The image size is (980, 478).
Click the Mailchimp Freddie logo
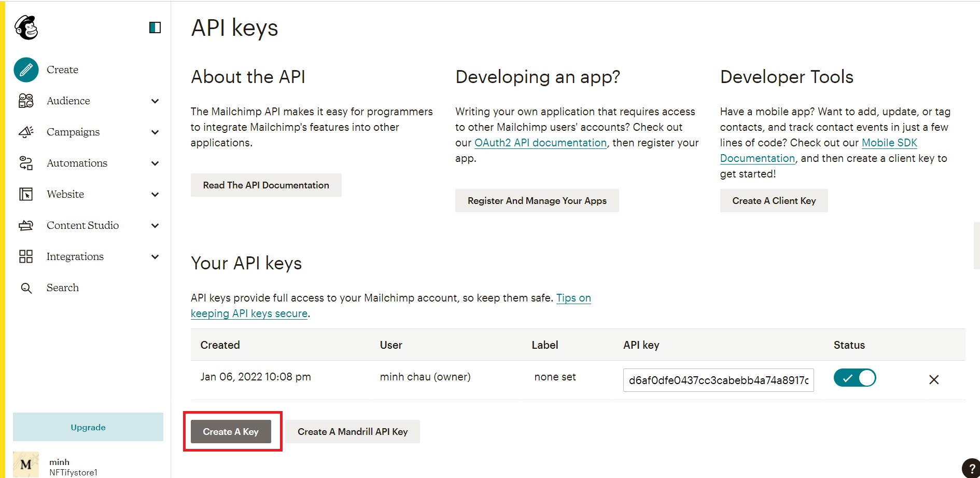[x=26, y=28]
